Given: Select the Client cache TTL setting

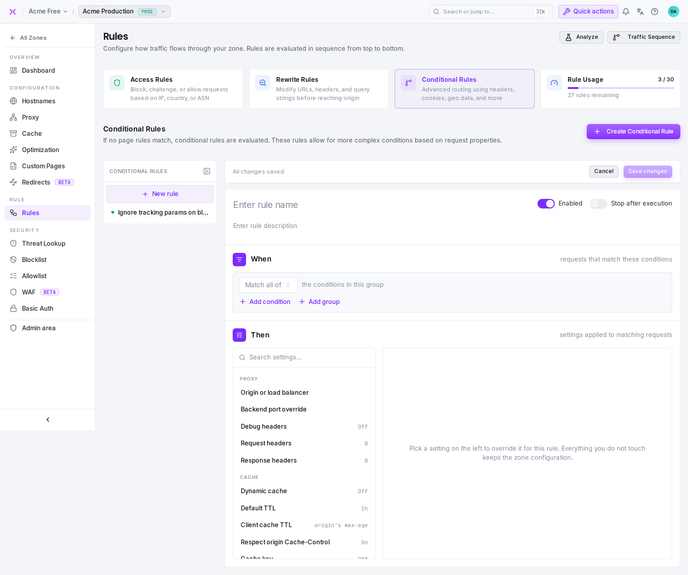Looking at the screenshot, I should pos(305,525).
